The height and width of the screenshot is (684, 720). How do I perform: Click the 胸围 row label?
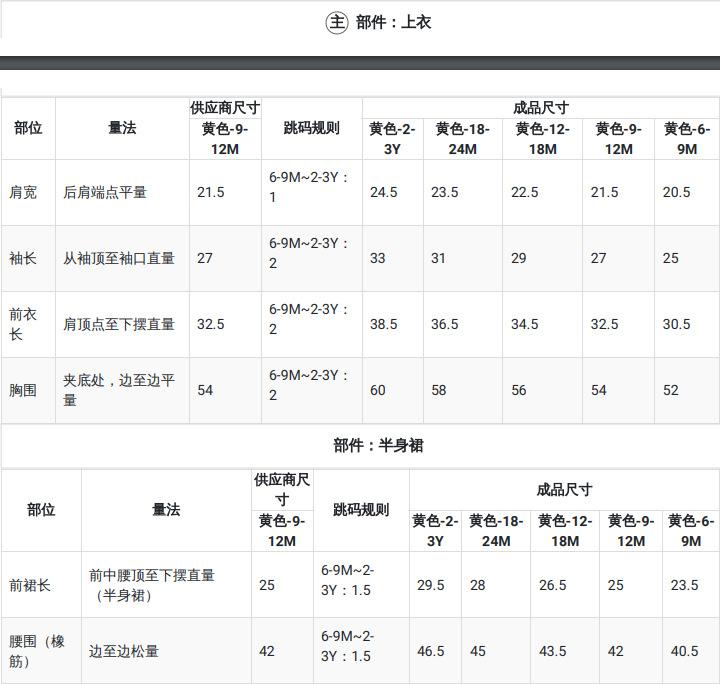23,390
